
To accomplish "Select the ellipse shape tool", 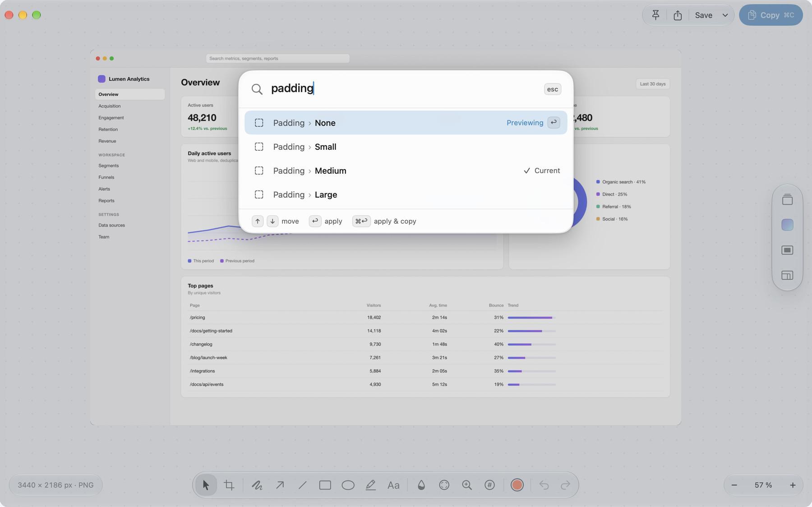I will coord(348,485).
